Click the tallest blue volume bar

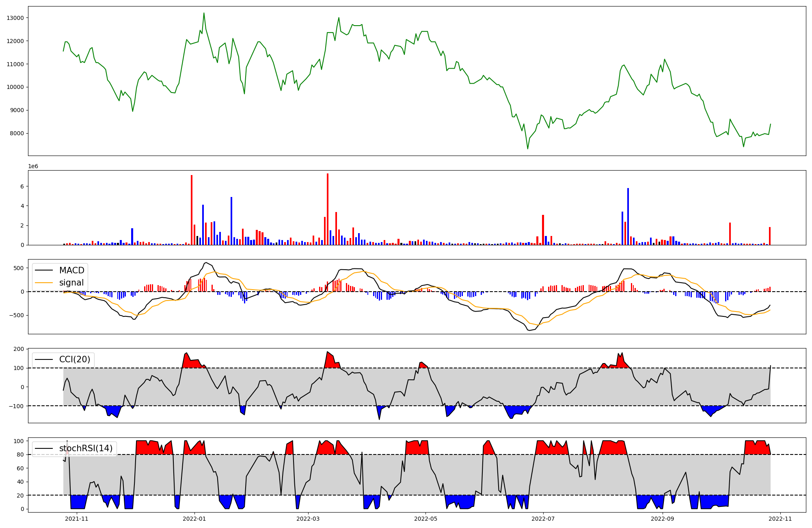pos(628,217)
